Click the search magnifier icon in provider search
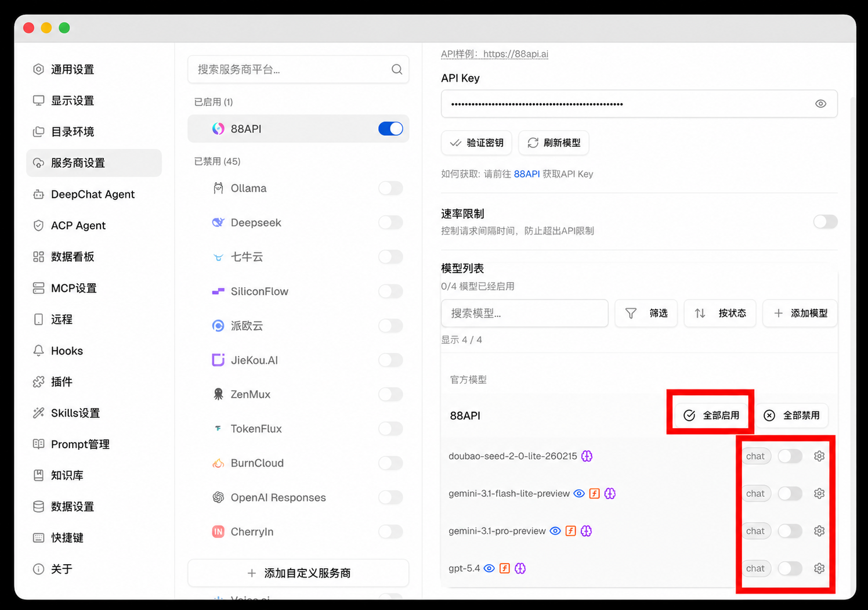Image resolution: width=868 pixels, height=610 pixels. click(397, 70)
